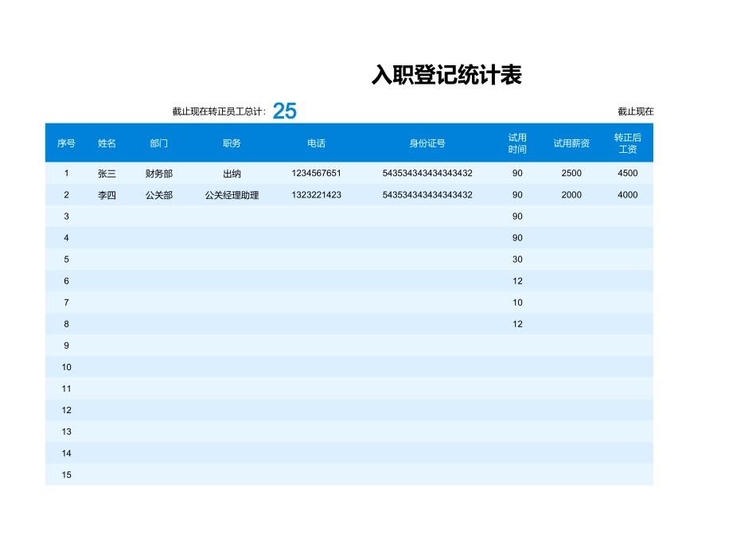Click the 身份证号 column header

(x=431, y=143)
